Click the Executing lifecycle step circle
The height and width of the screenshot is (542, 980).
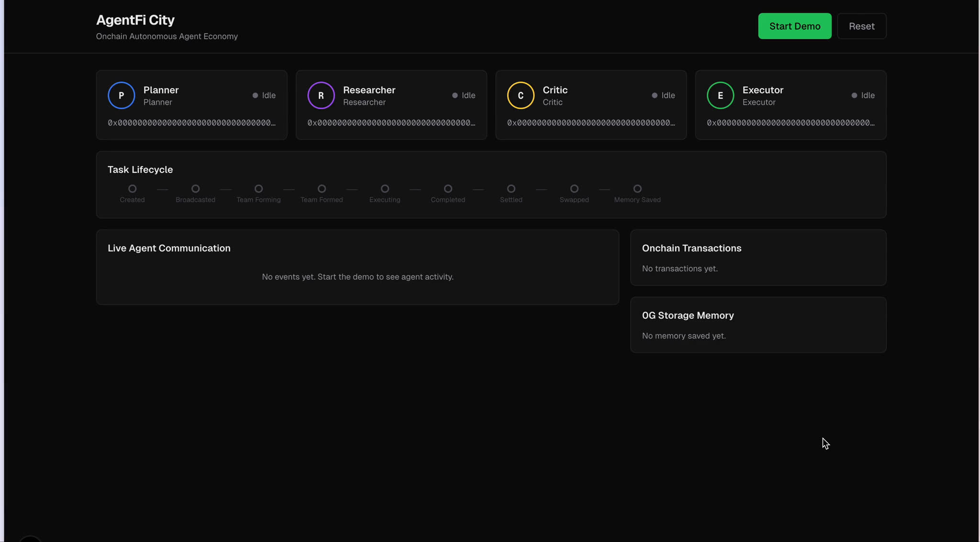pyautogui.click(x=385, y=189)
